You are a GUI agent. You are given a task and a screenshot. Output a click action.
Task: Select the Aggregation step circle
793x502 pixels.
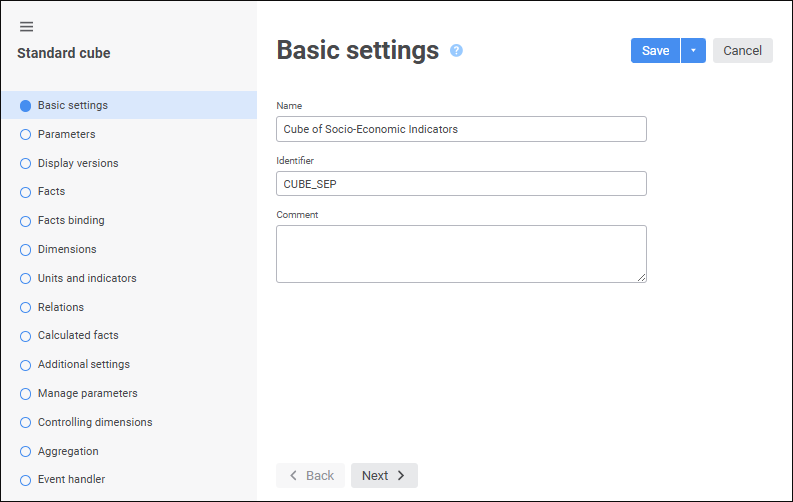click(x=26, y=451)
